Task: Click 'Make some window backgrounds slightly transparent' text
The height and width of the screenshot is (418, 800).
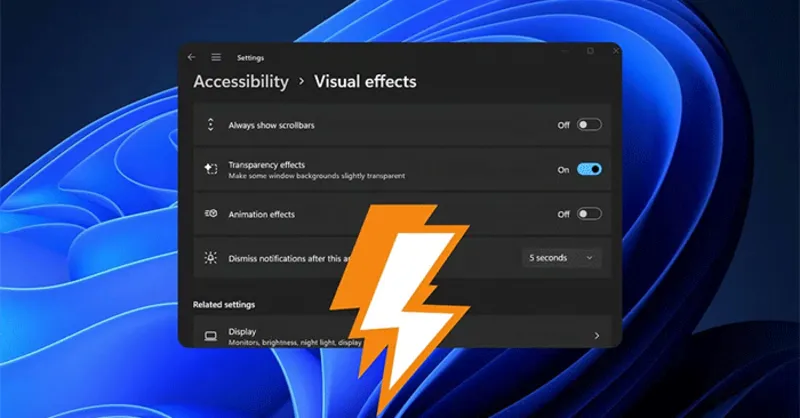Action: pyautogui.click(x=317, y=176)
